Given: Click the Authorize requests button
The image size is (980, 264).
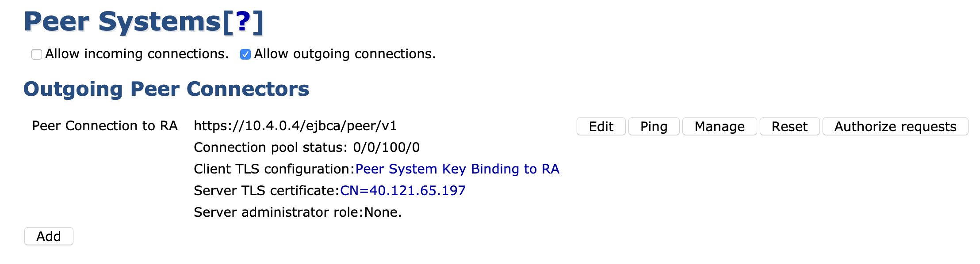Looking at the screenshot, I should point(895,127).
